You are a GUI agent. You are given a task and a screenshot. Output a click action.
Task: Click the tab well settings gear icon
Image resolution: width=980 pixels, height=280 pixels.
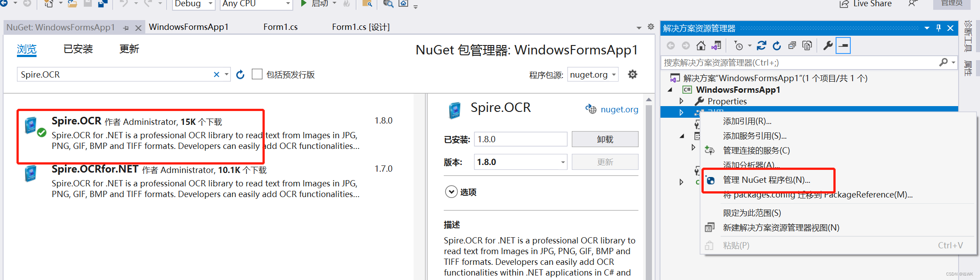tap(651, 27)
